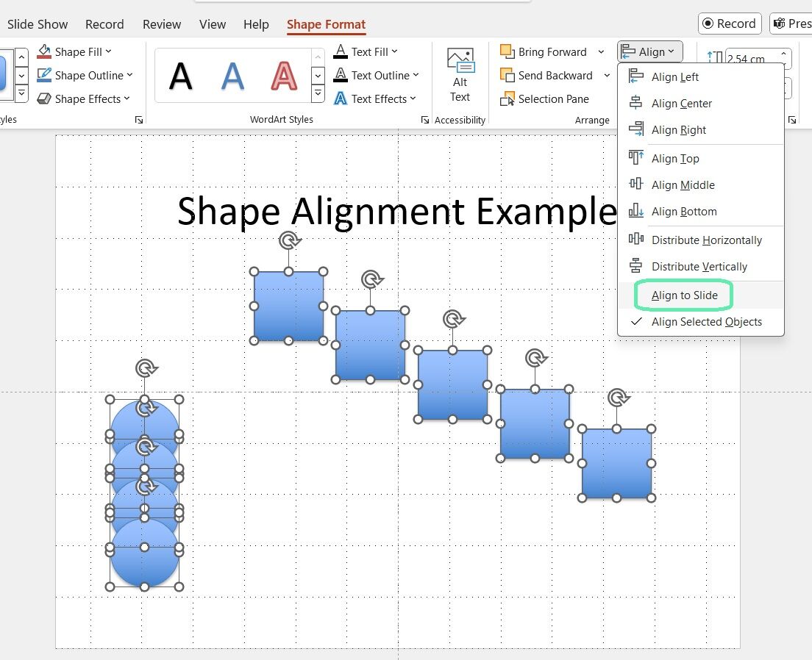The height and width of the screenshot is (660, 812).
Task: Click the rotation handle of the rightmost square
Action: [x=617, y=398]
